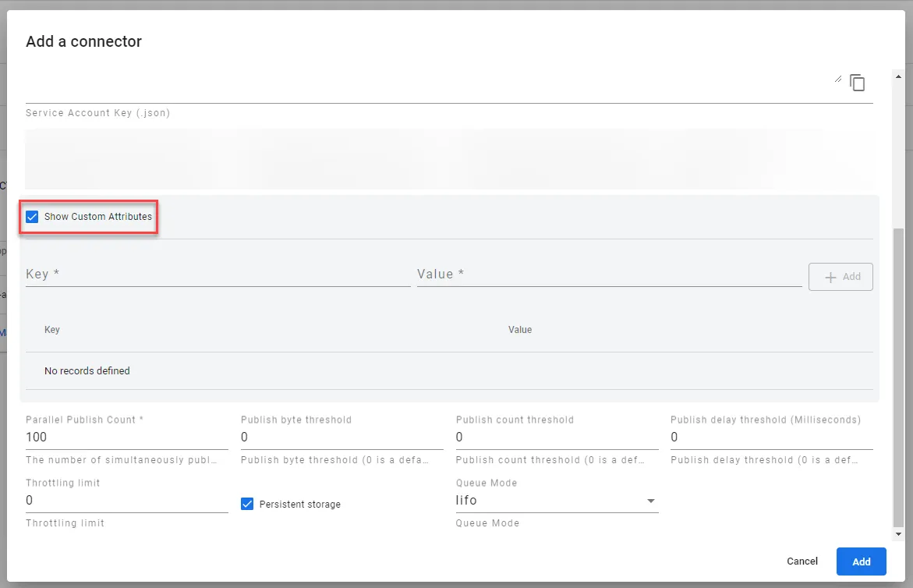Click the Key column header
913x588 pixels.
[x=51, y=330]
